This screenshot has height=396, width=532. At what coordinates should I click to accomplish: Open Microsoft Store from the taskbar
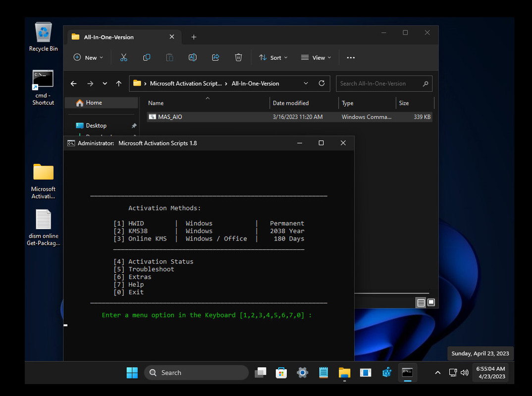281,373
